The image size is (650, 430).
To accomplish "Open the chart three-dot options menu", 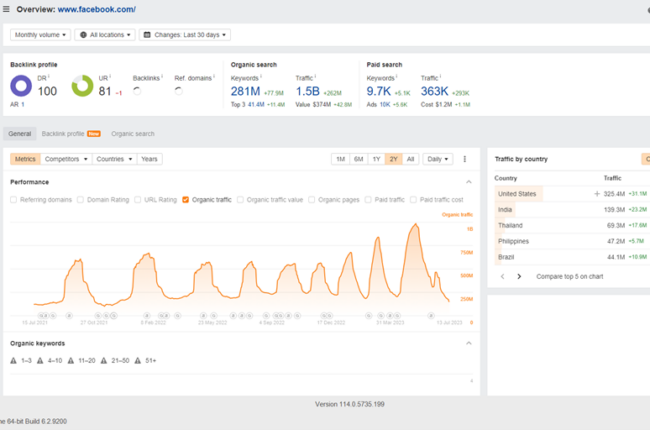I will (465, 159).
